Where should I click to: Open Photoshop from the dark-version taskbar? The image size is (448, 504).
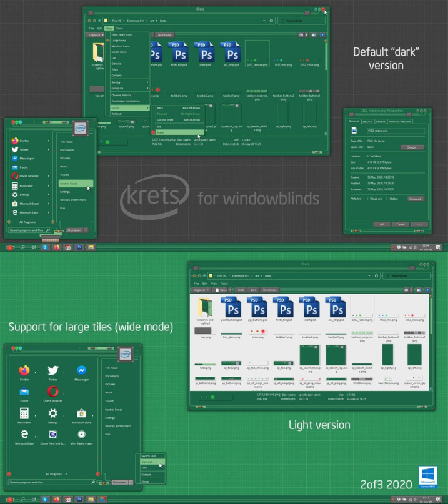pyautogui.click(x=79, y=247)
